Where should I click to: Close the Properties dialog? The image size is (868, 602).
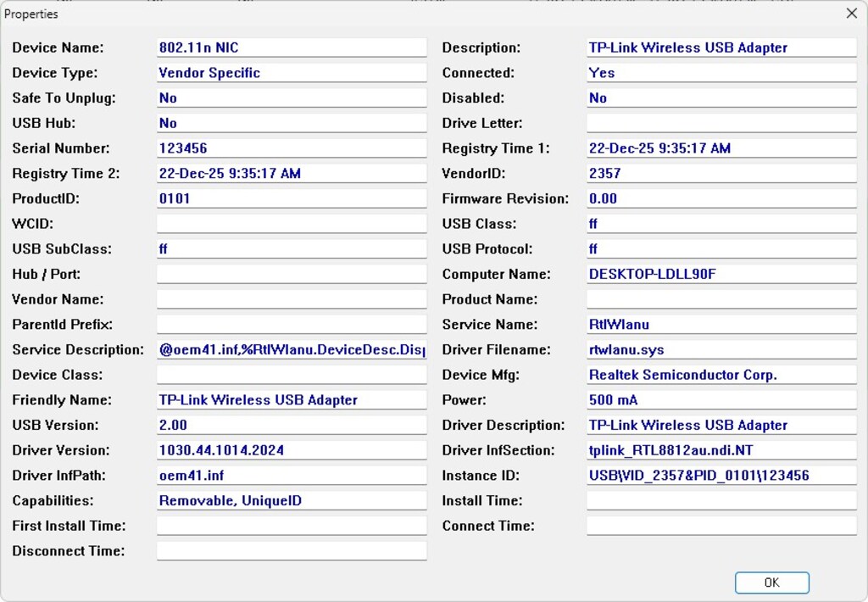point(851,14)
